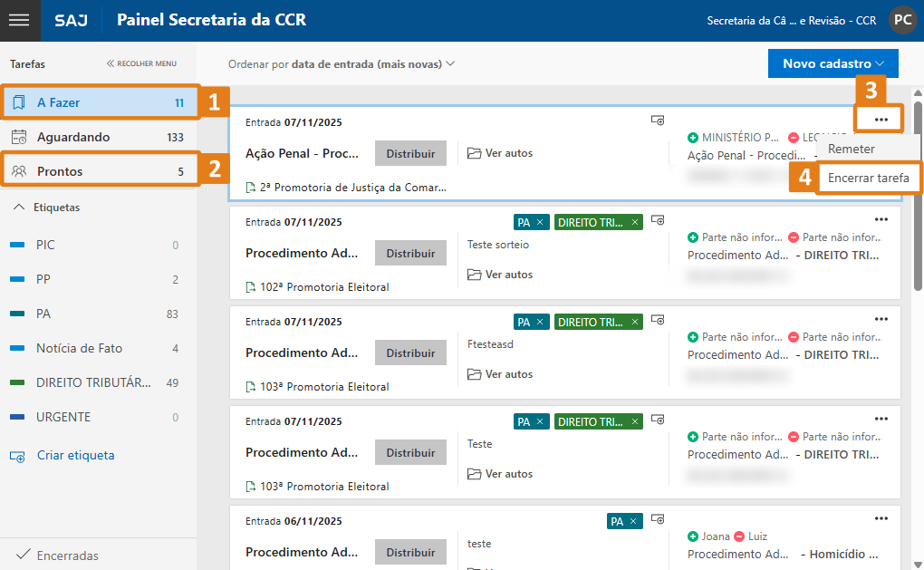Click Ver autos folder on first card

pos(500,153)
